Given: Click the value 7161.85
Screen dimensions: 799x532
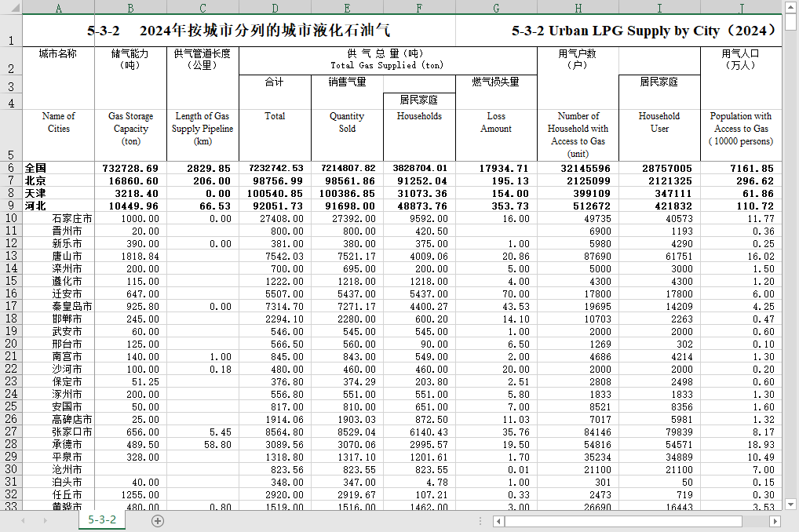Looking at the screenshot, I should coord(752,168).
